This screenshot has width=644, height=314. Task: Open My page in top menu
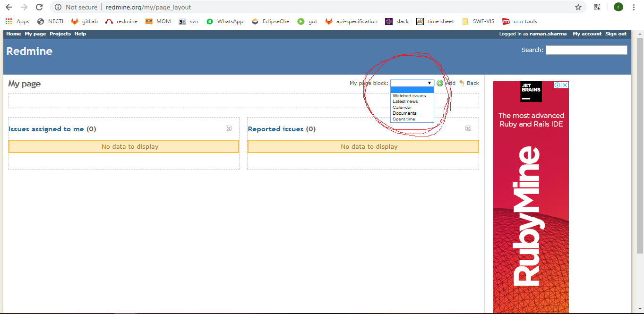click(35, 34)
